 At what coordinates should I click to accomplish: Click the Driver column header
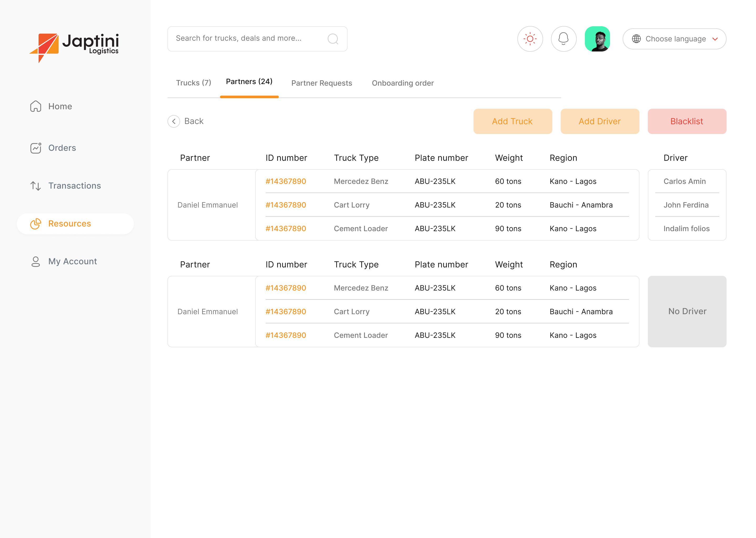click(x=675, y=158)
